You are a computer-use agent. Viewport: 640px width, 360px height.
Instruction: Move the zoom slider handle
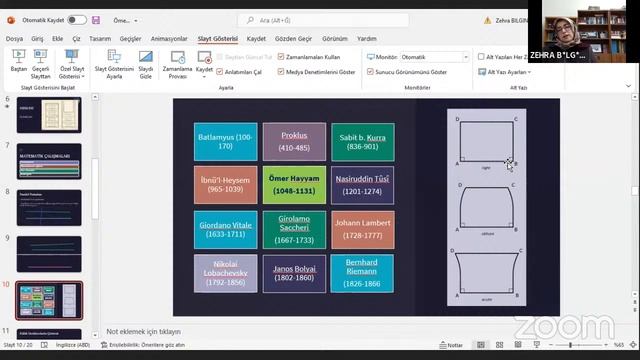tap(570, 345)
